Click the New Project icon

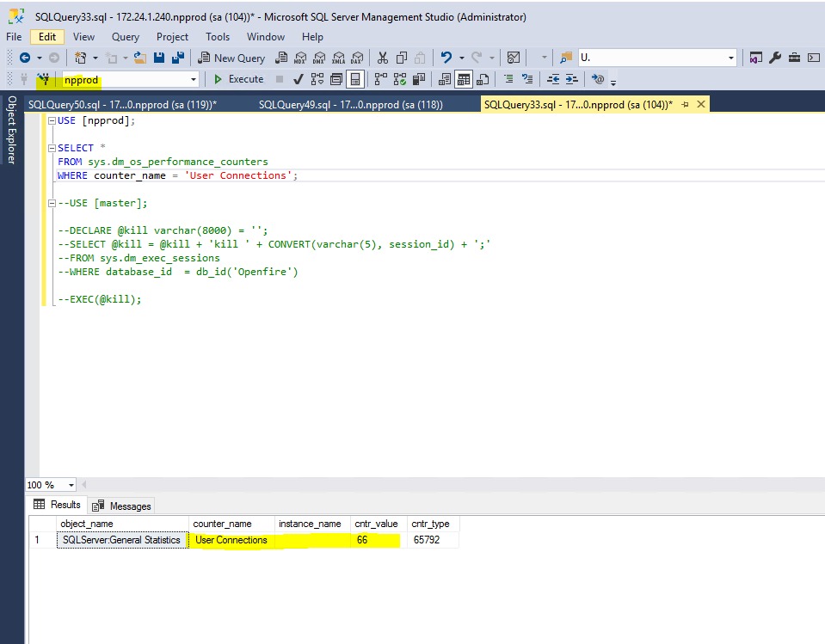[81, 58]
